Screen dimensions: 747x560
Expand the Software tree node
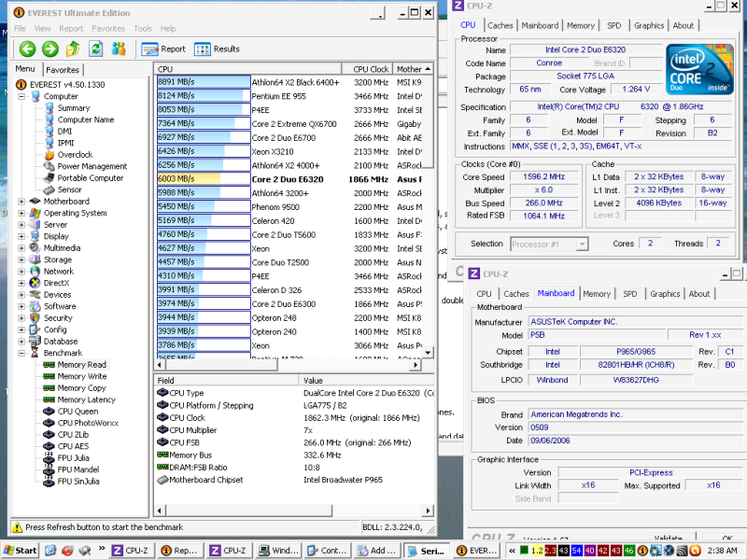click(x=21, y=306)
